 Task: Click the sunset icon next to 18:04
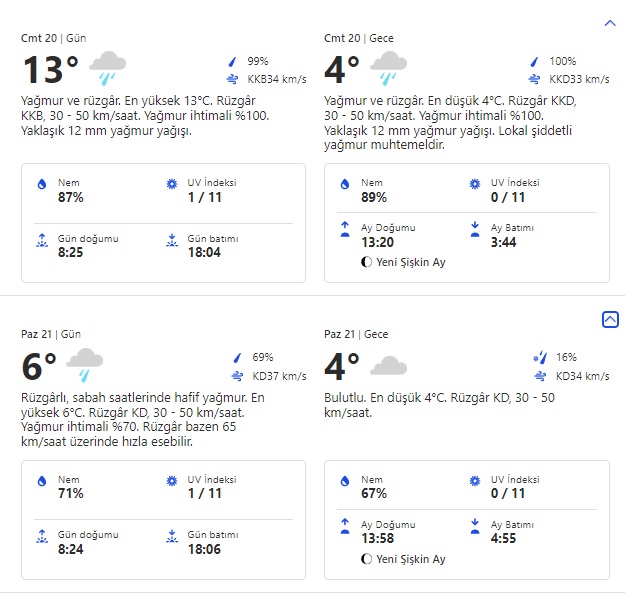[172, 241]
